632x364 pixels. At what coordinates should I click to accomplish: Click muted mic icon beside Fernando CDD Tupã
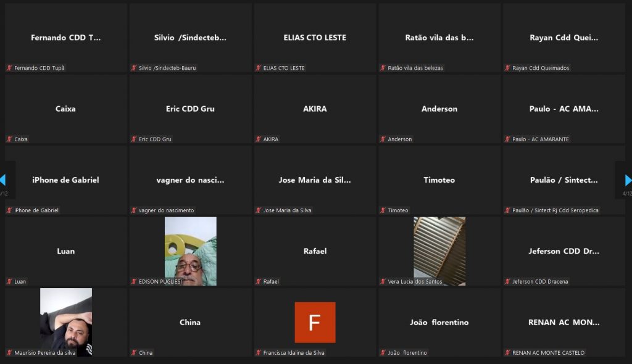coord(9,68)
